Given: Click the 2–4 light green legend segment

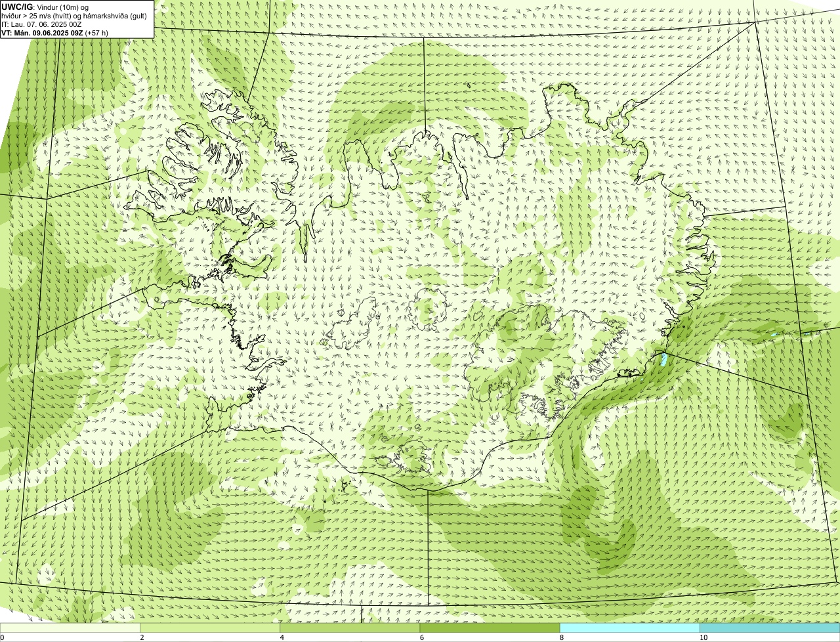Looking at the screenshot, I should (210, 628).
